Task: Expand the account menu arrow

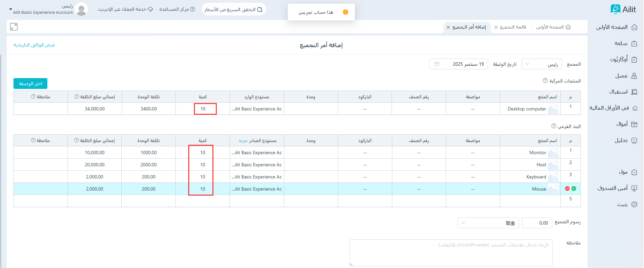Action: [x=10, y=9]
